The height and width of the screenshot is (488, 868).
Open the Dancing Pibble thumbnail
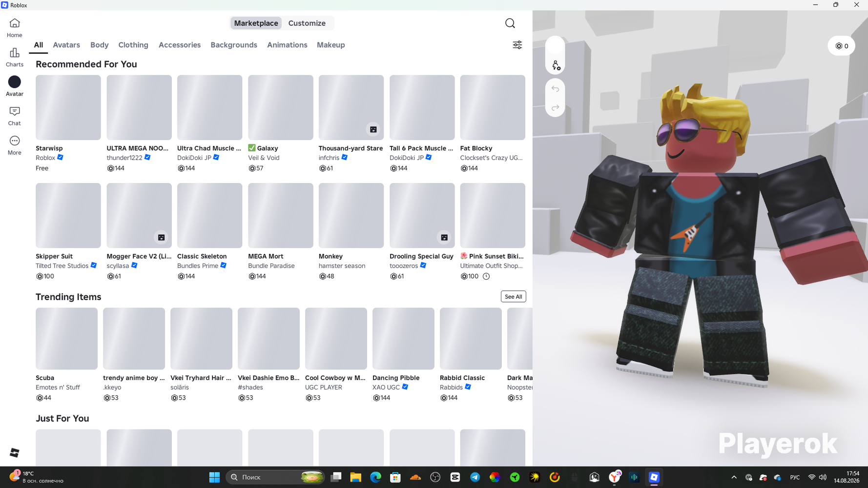pyautogui.click(x=403, y=339)
